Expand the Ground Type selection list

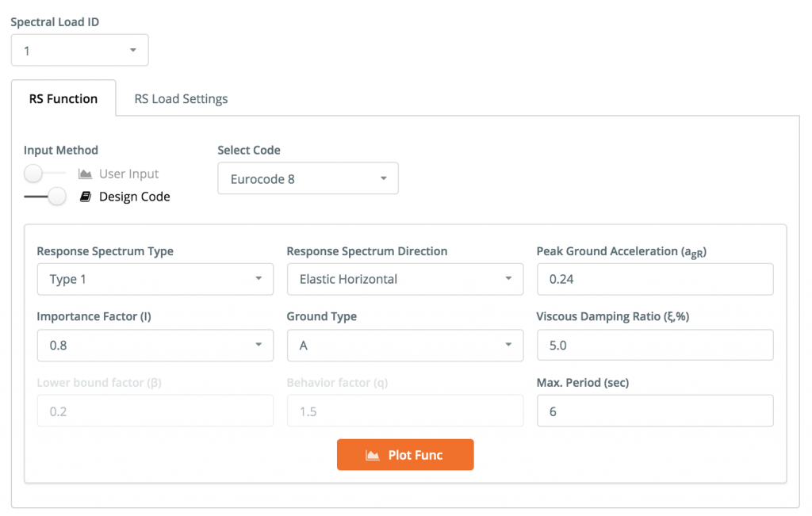pos(404,345)
